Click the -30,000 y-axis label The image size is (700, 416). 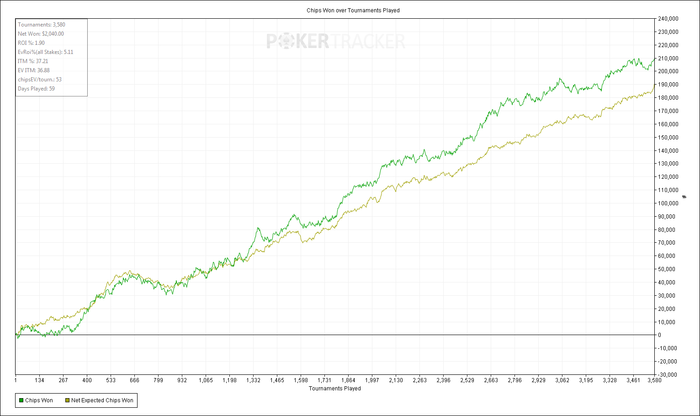click(x=667, y=374)
